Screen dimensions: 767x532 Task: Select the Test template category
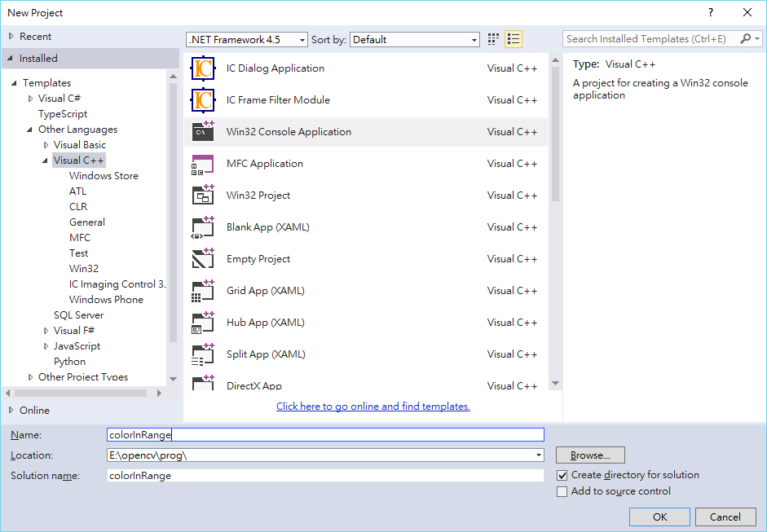pyautogui.click(x=79, y=253)
